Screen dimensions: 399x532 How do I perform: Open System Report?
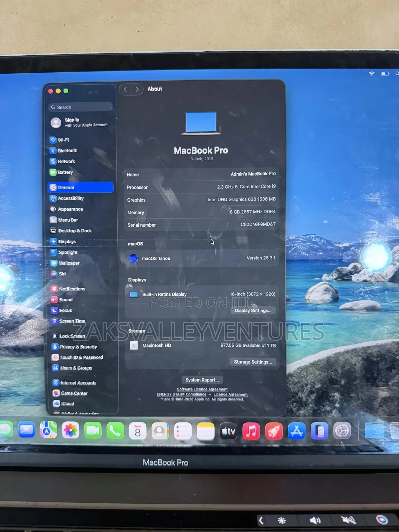click(x=202, y=380)
